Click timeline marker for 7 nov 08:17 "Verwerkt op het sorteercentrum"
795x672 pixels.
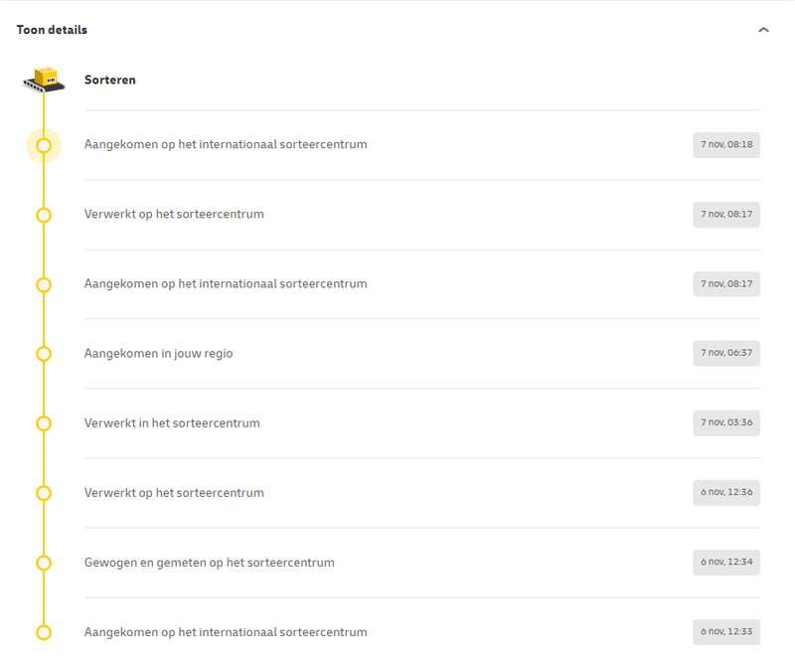44,215
